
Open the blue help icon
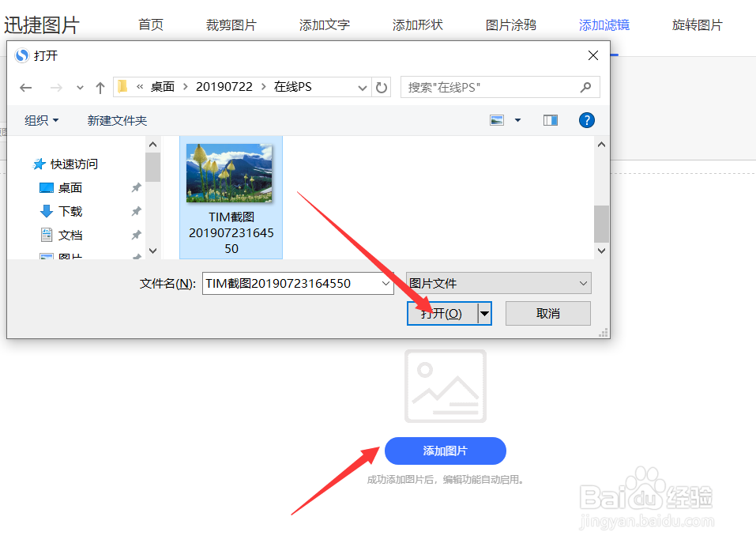pos(587,120)
